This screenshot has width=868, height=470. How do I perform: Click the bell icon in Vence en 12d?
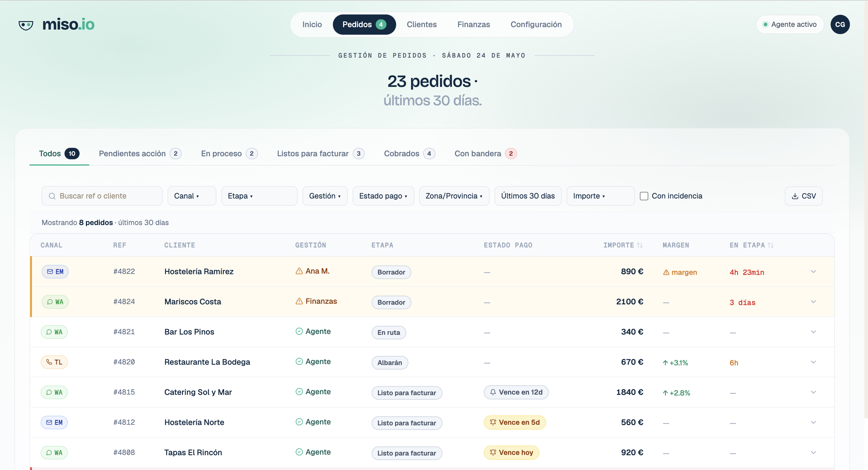point(493,392)
